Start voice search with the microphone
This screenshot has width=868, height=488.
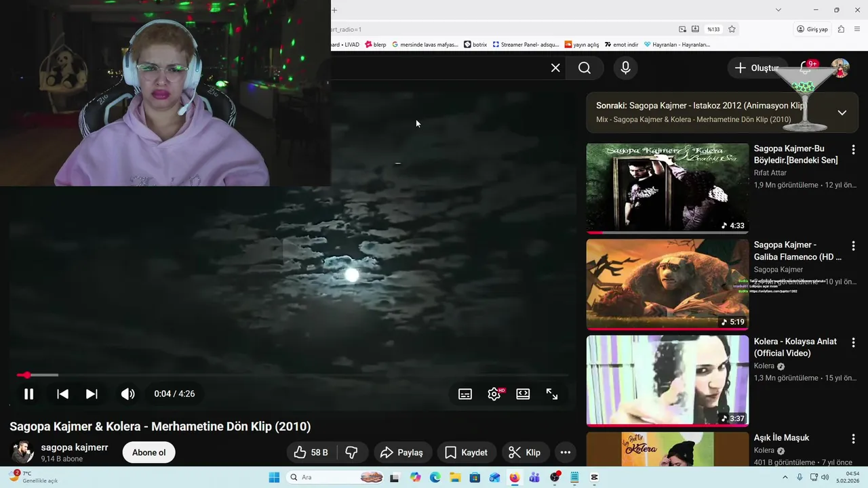pyautogui.click(x=625, y=68)
